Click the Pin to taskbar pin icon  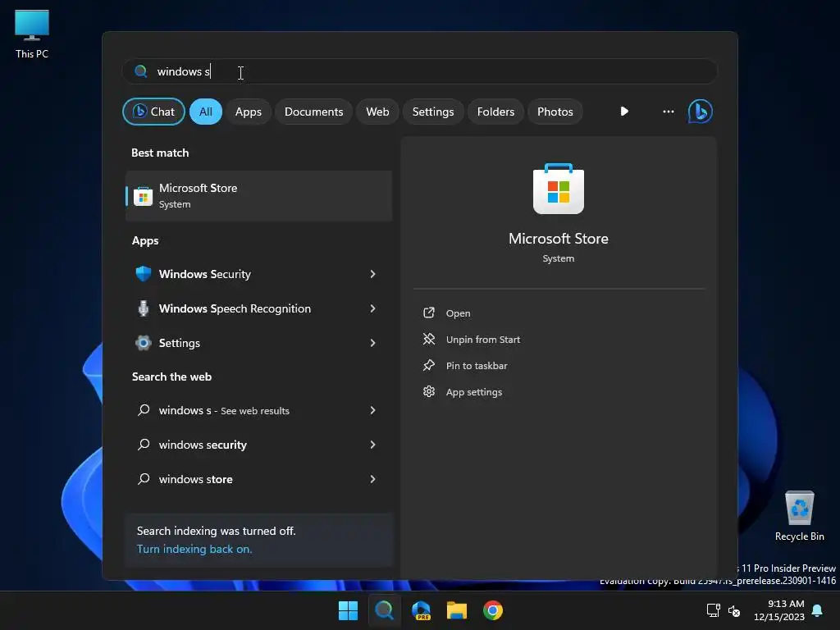coord(428,365)
